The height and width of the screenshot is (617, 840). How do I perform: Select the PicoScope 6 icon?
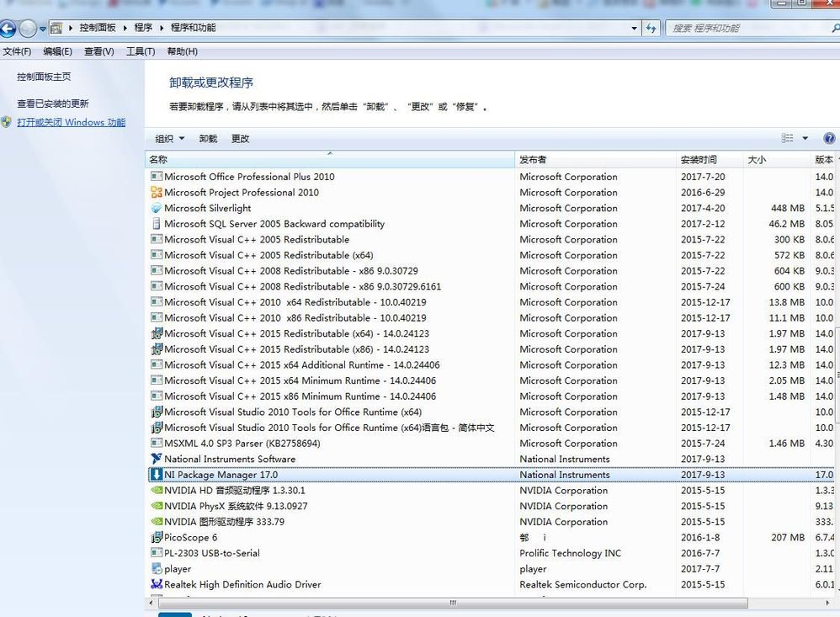tap(157, 537)
